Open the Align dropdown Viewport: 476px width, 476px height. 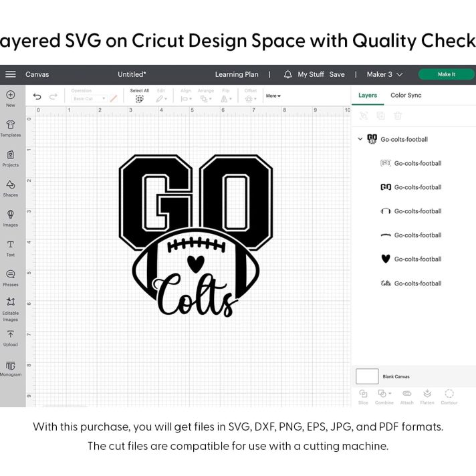186,99
